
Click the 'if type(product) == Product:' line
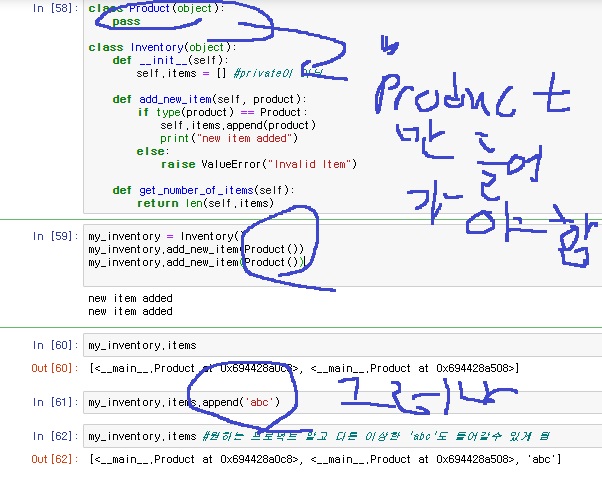[x=223, y=113]
